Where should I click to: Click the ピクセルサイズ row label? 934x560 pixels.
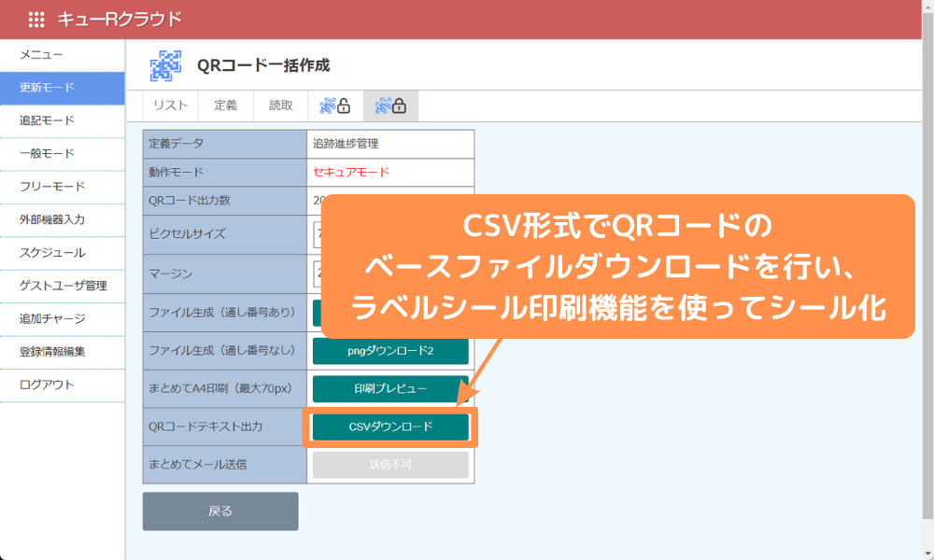click(224, 234)
